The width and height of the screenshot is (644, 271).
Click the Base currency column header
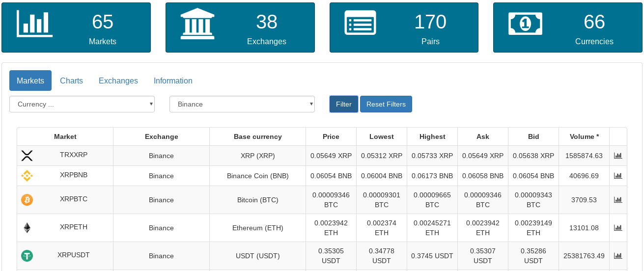tap(258, 136)
